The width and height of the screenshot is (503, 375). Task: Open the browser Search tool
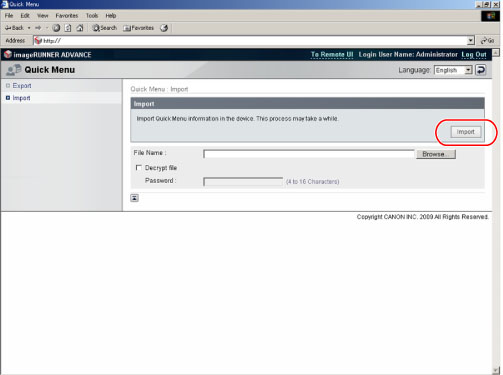tap(104, 28)
